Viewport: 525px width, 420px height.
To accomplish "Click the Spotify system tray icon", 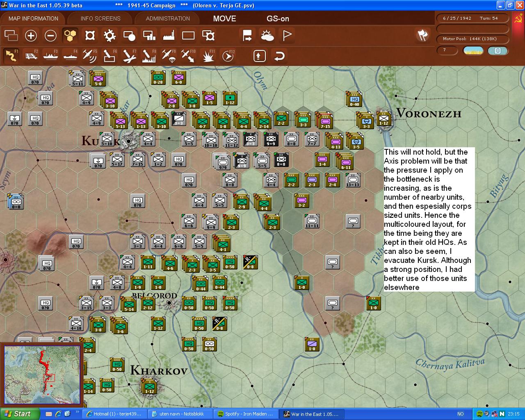I will click(479, 414).
